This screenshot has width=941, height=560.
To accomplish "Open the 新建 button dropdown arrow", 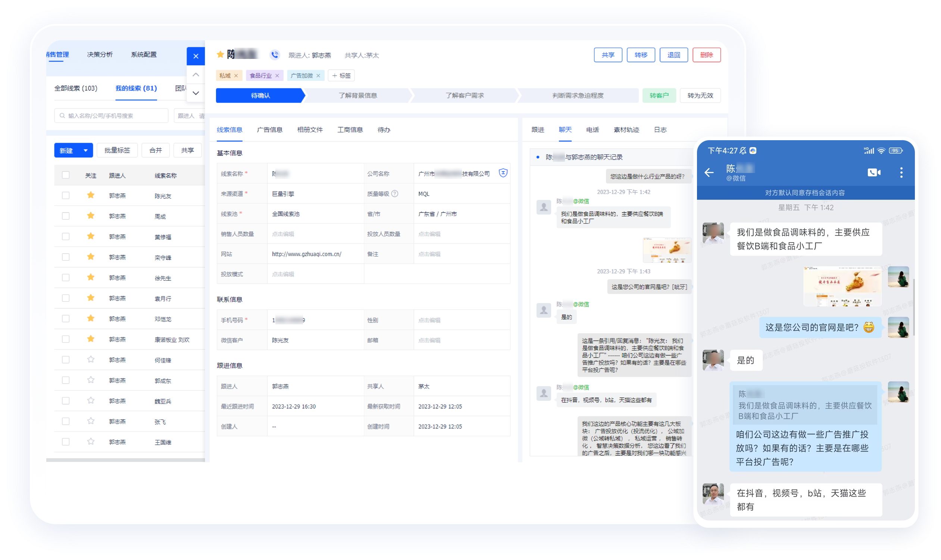I will click(86, 150).
